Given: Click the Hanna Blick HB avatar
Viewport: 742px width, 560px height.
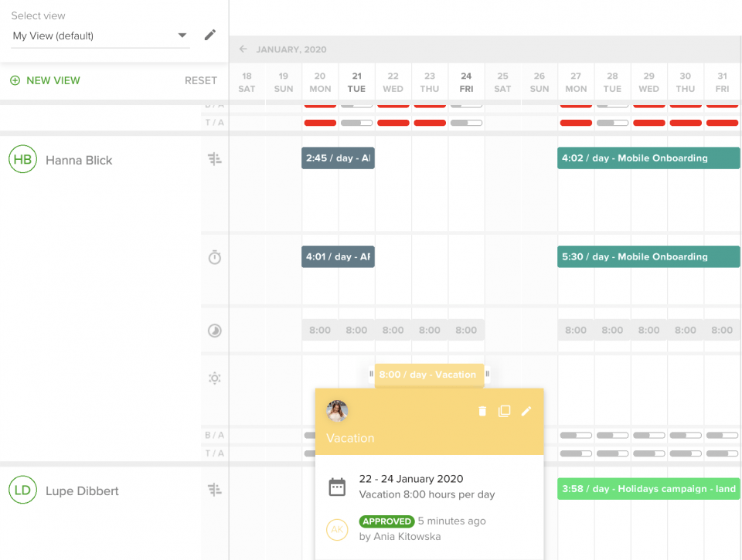Looking at the screenshot, I should point(22,159).
